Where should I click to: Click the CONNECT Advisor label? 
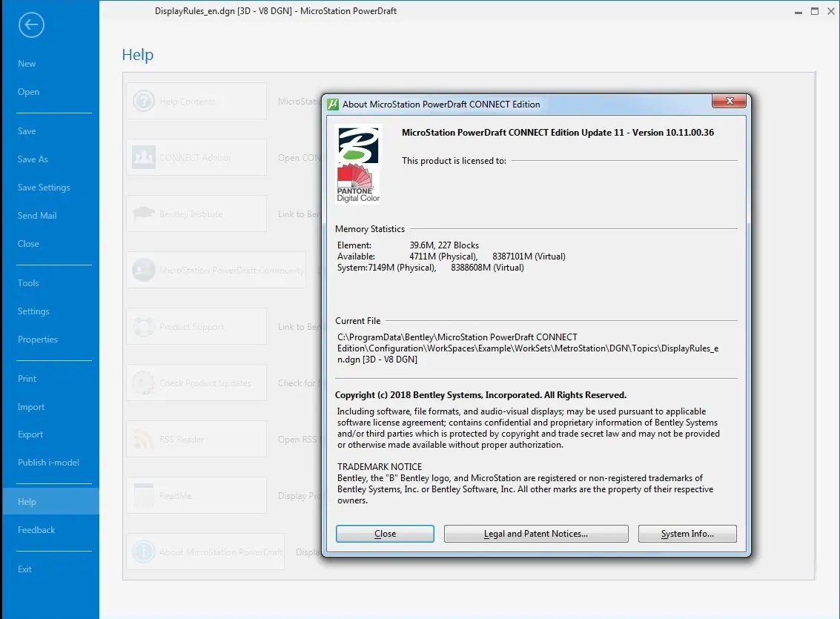pyautogui.click(x=195, y=157)
